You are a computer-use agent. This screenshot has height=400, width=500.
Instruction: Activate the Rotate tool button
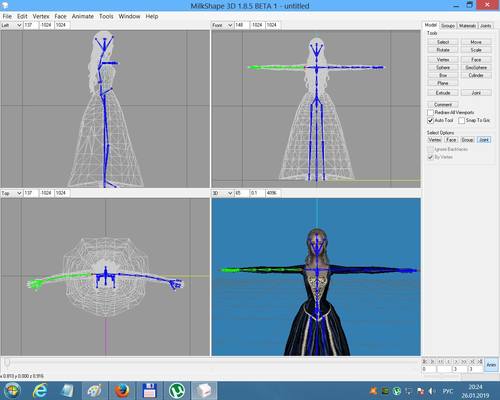(443, 50)
